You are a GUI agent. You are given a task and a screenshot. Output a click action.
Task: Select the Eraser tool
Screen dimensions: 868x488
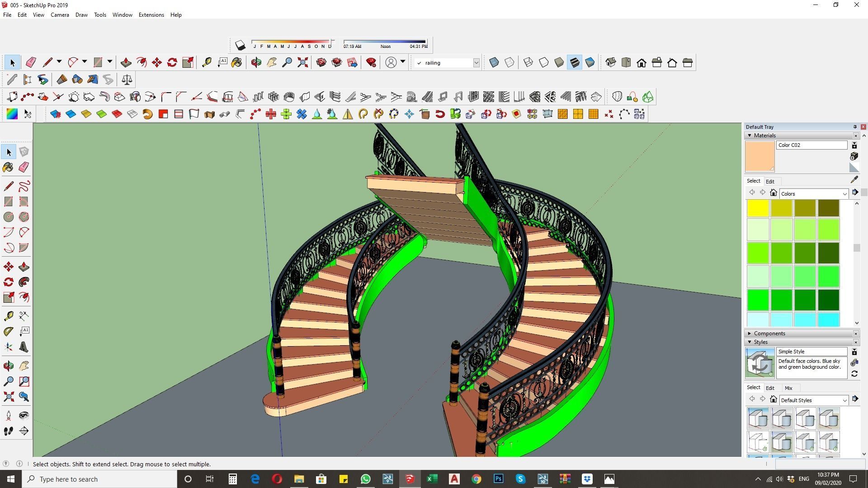[30, 62]
